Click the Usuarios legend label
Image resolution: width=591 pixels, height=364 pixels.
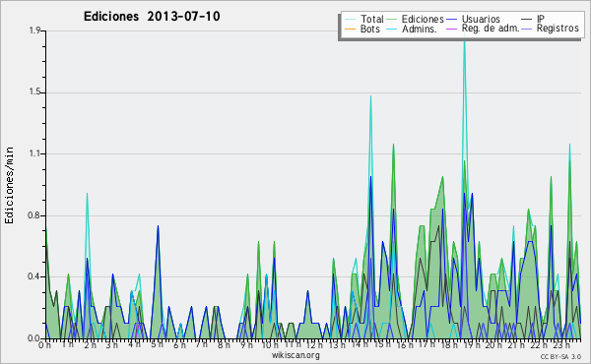click(481, 19)
